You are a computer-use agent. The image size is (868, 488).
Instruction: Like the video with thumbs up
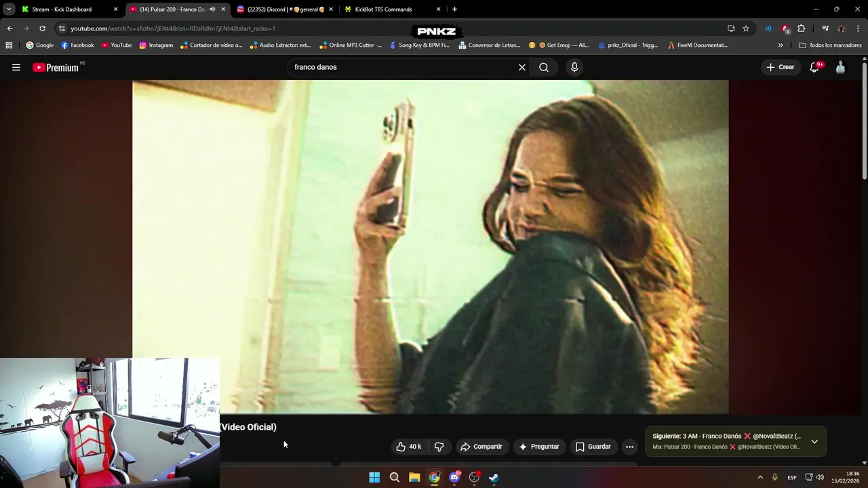pyautogui.click(x=409, y=447)
